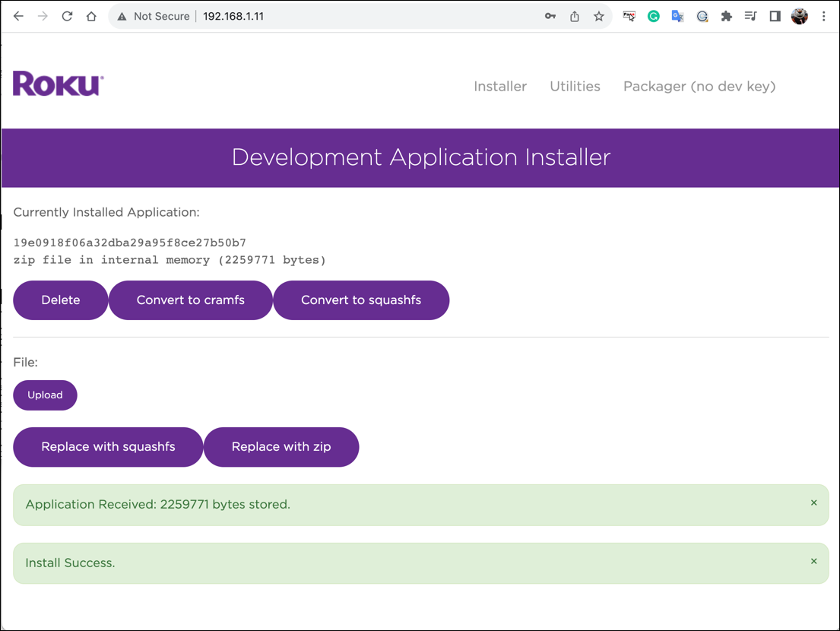840x631 pixels.
Task: Open site info via Not Secure label
Action: pyautogui.click(x=160, y=15)
